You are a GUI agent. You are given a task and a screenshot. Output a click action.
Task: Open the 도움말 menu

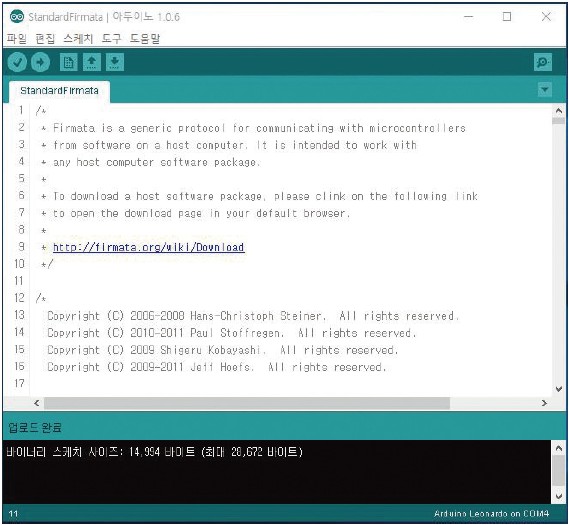[x=145, y=38]
